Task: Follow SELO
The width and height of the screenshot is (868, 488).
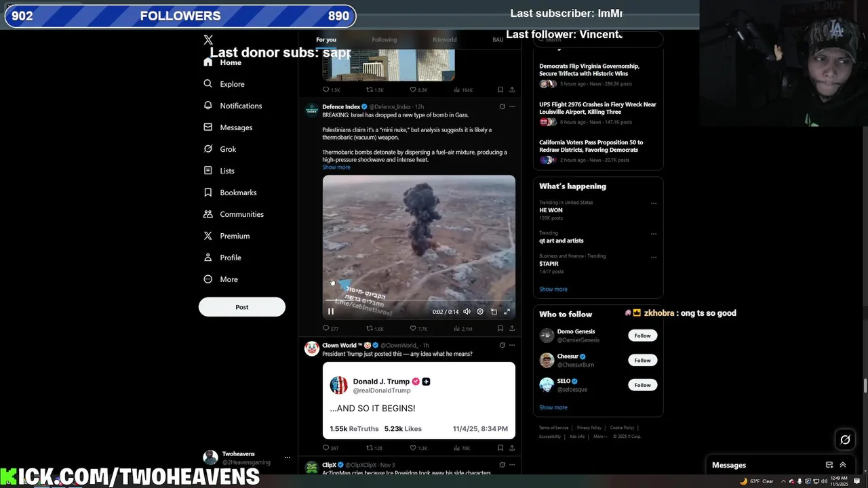Action: [x=643, y=385]
